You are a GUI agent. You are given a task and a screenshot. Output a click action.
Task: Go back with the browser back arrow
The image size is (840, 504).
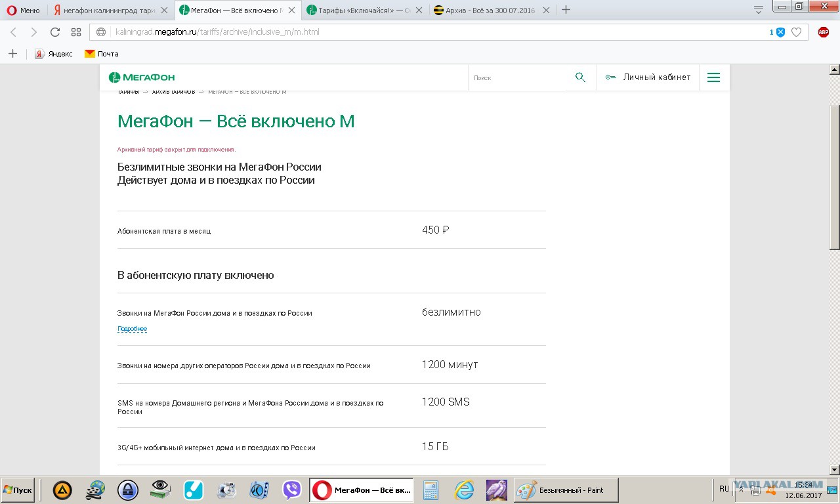coord(13,32)
